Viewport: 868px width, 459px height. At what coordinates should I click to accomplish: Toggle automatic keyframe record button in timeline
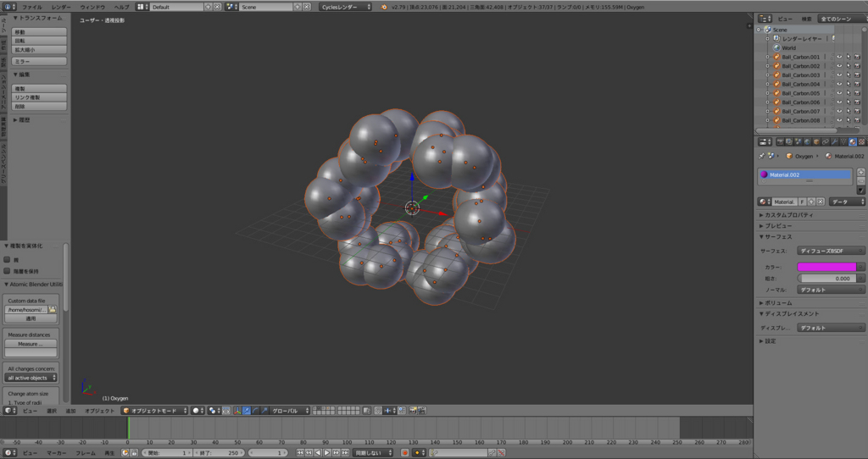(x=404, y=453)
